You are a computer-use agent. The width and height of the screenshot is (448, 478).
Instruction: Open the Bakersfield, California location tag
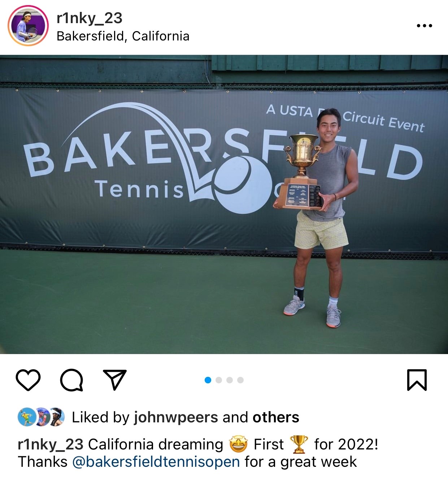pos(123,36)
